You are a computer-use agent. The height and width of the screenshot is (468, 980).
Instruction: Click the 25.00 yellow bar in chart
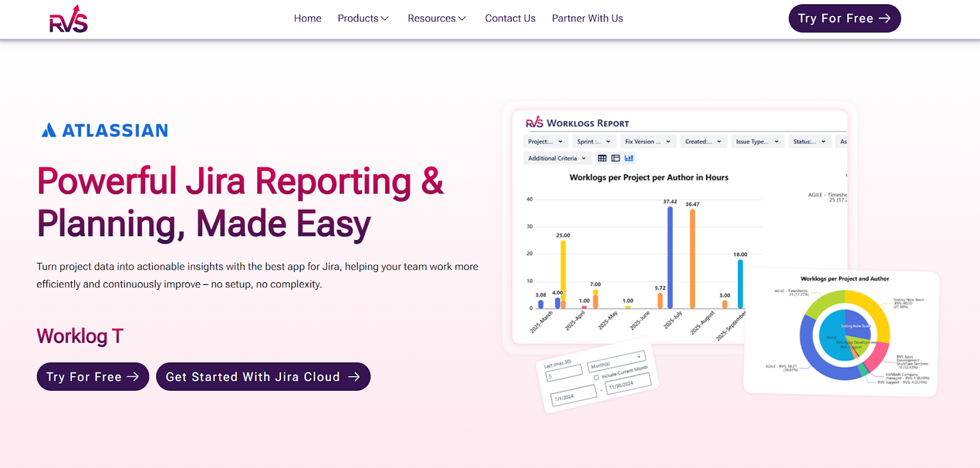click(563, 270)
